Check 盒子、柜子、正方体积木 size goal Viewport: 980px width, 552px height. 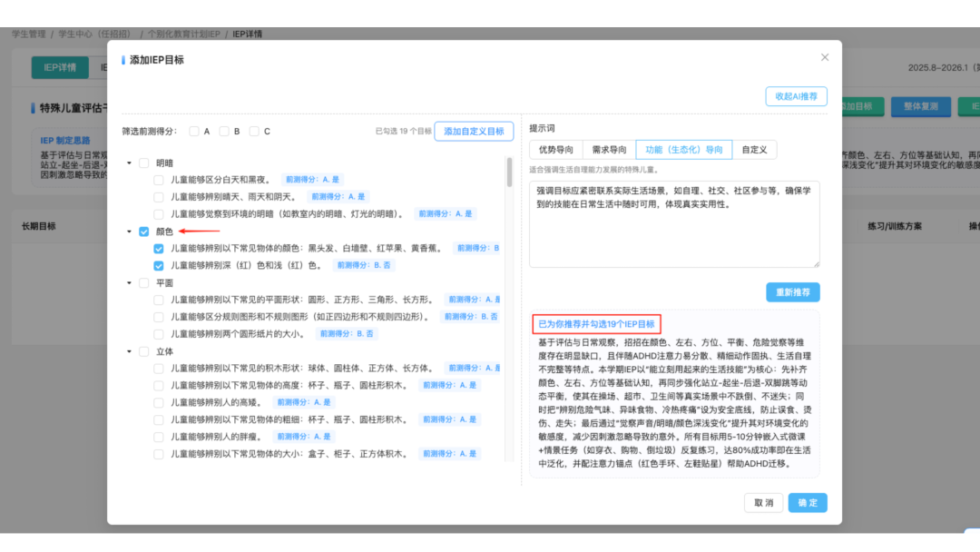pyautogui.click(x=159, y=455)
